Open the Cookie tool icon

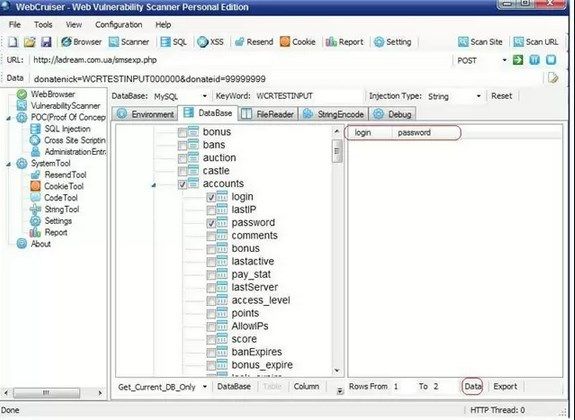click(x=285, y=42)
